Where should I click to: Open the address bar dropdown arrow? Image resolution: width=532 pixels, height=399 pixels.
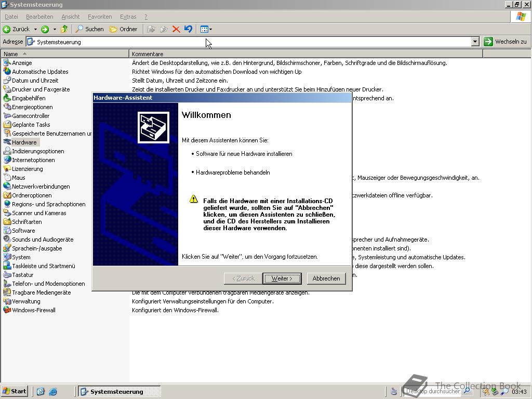pos(475,42)
